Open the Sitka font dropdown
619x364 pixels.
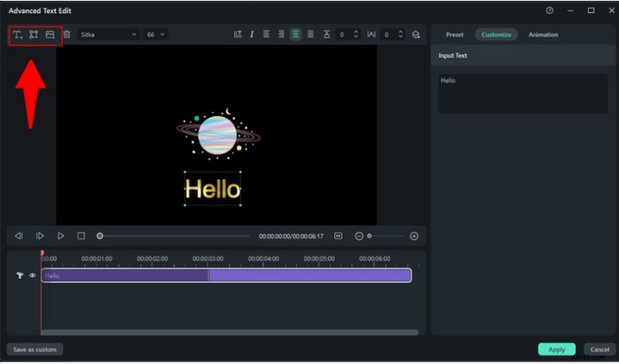pyautogui.click(x=108, y=35)
